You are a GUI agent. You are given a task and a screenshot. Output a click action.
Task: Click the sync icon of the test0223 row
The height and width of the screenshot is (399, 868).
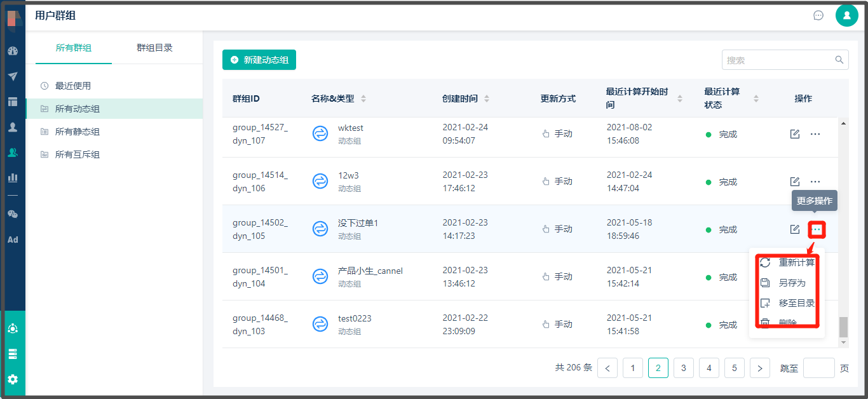[x=320, y=324]
